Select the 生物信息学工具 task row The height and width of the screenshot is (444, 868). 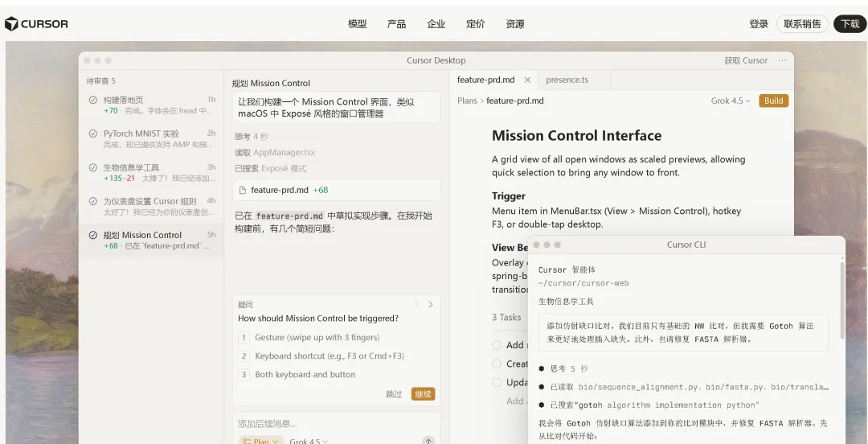coord(151,172)
